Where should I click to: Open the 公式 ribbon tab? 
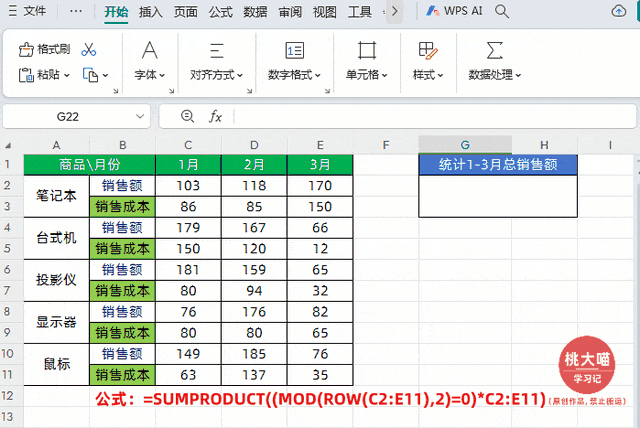click(220, 11)
